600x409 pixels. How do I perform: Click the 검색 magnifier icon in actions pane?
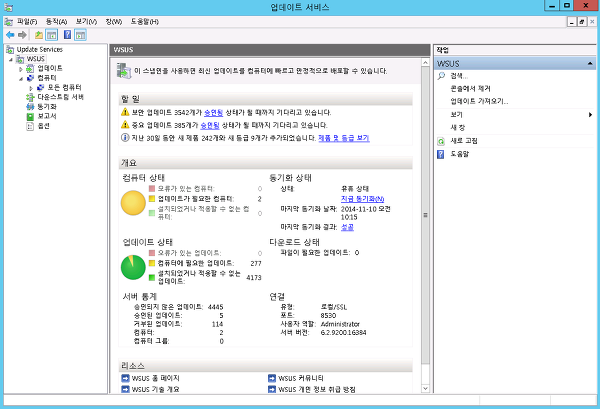coord(441,76)
